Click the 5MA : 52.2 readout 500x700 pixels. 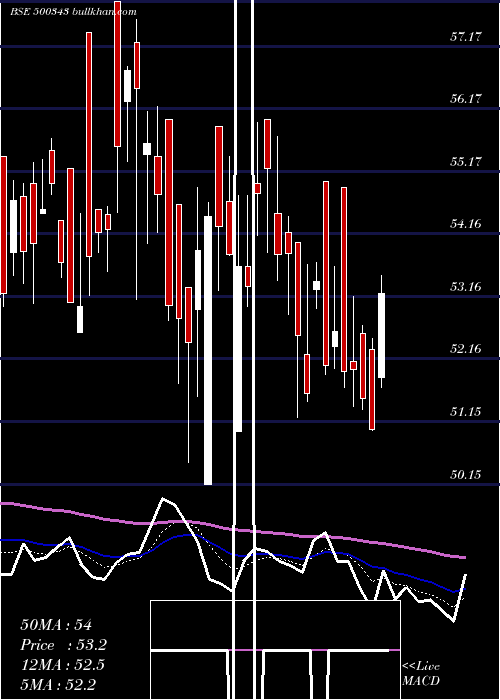tap(58, 685)
